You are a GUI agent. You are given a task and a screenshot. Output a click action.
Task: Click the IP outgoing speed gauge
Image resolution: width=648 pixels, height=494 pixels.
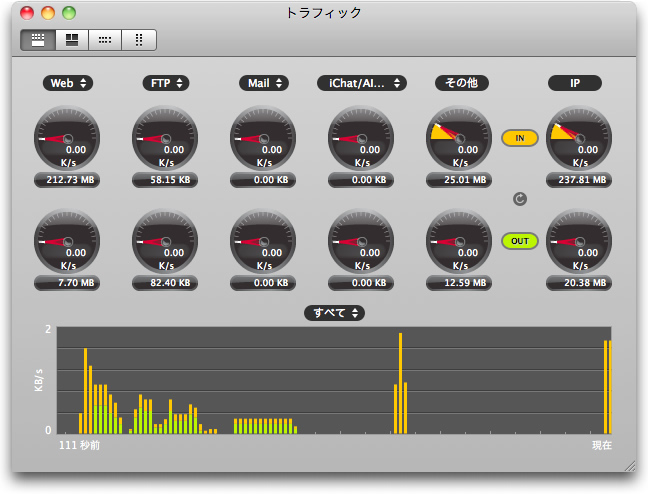click(x=579, y=241)
